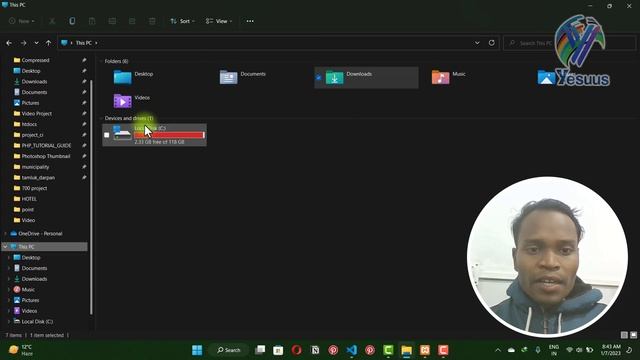Screen dimensions: 640x360
Task: Select the Local Disk (C:) drive icon
Action: click(x=122, y=134)
